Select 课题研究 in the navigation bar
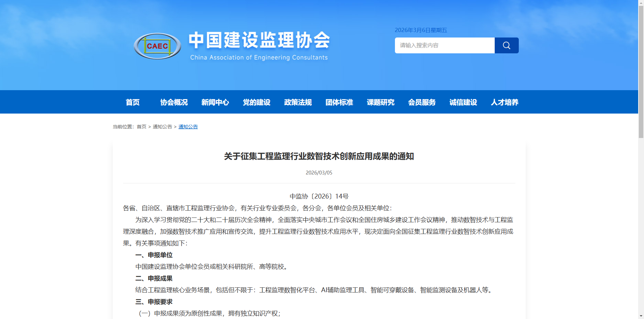Screen dimensions: 644x319 (380, 102)
